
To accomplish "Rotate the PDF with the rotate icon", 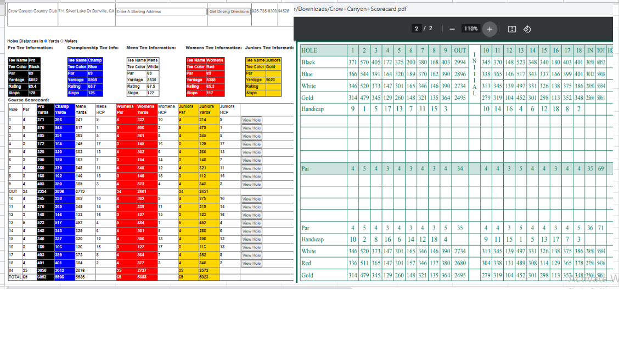I will tap(527, 29).
